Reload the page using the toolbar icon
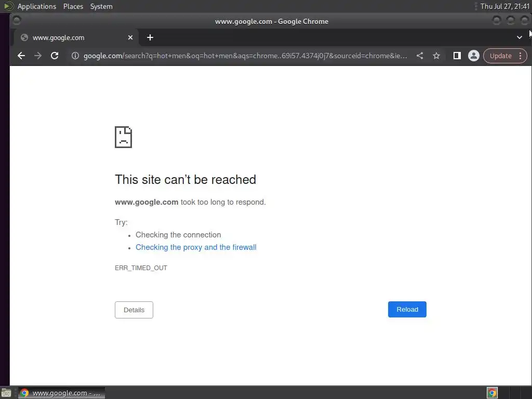This screenshot has height=399, width=532. tap(54, 56)
